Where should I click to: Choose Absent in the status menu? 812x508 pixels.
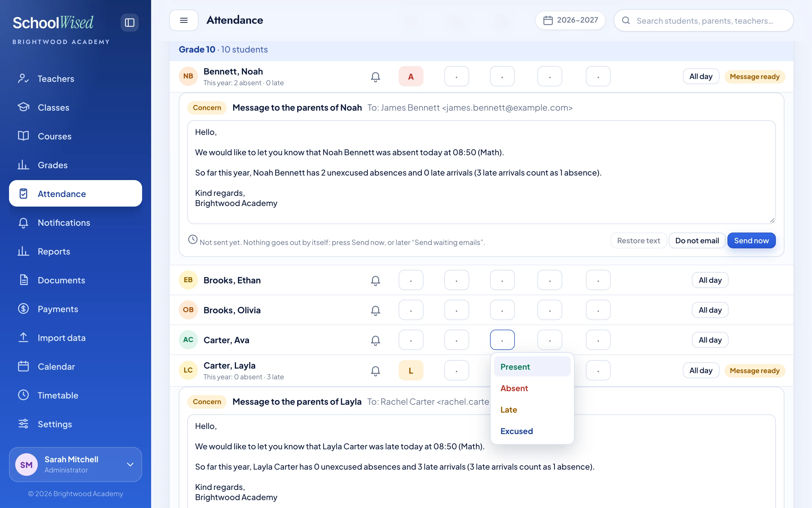click(532, 388)
